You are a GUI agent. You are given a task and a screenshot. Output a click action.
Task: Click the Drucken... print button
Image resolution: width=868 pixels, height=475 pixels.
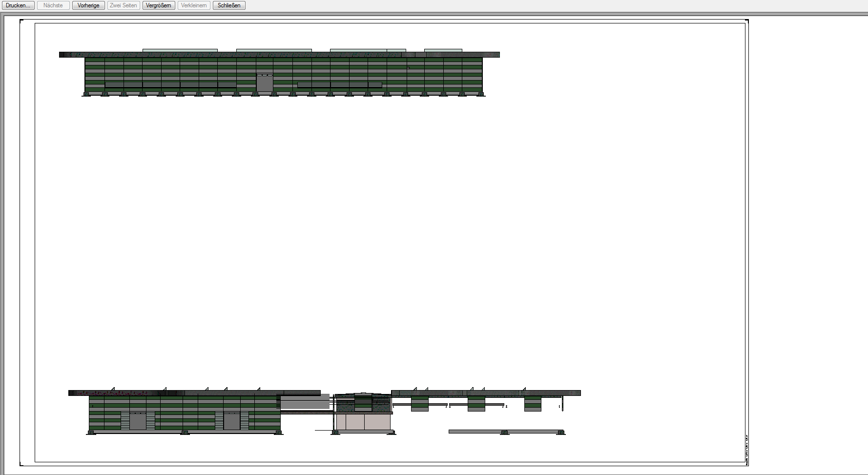tap(18, 5)
